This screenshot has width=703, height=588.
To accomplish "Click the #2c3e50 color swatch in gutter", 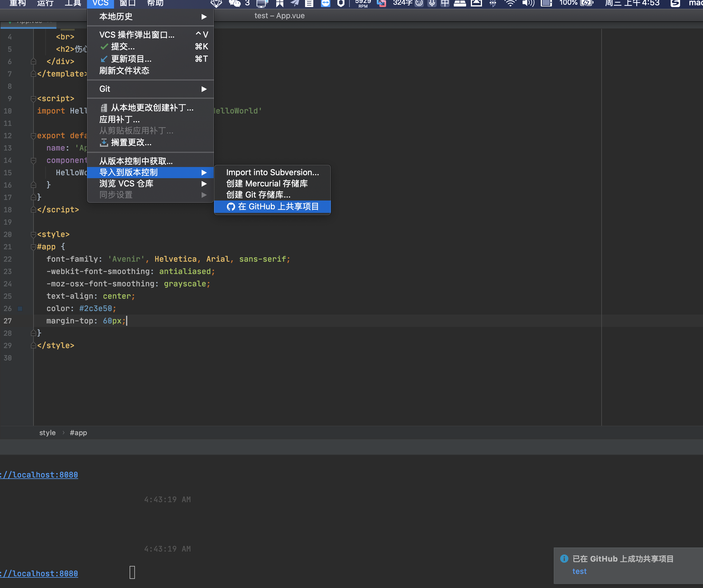I will point(20,308).
